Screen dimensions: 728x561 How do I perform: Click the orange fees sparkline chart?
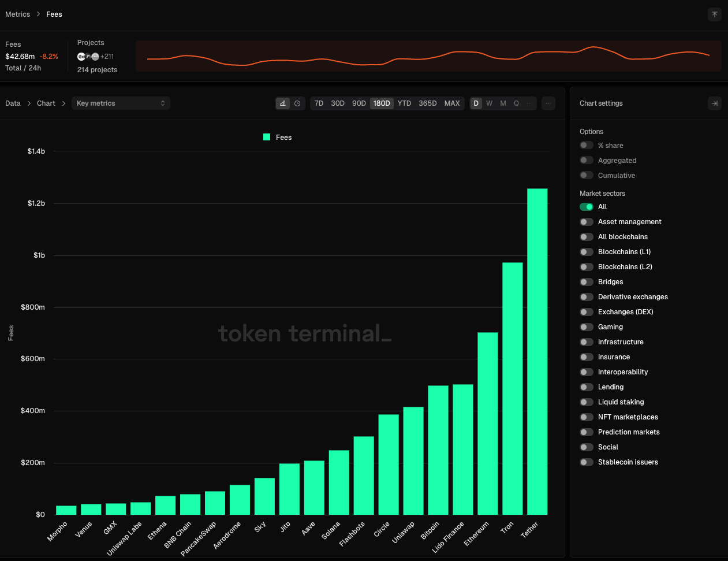tap(428, 56)
